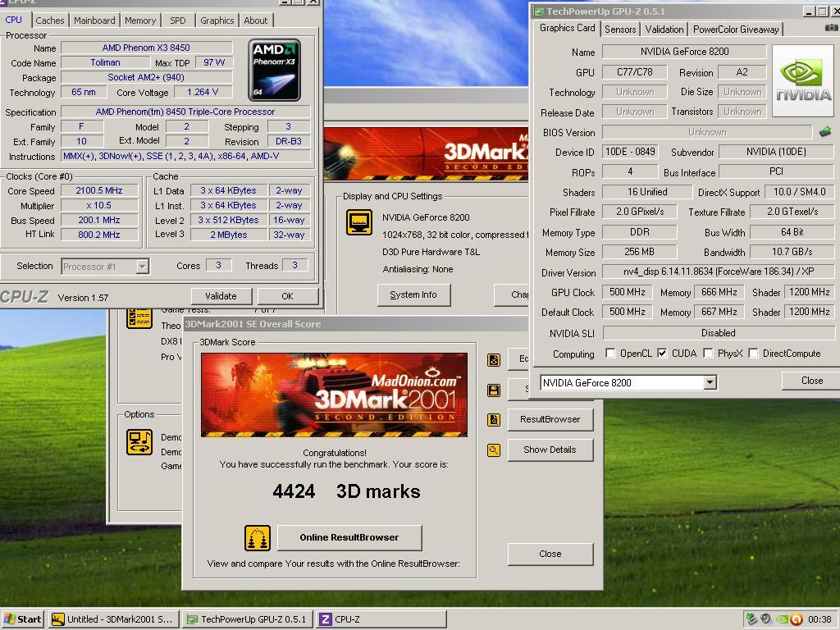The image size is (840, 630).
Task: Click the checklist icon beside Game Tests
Action: [x=139, y=317]
